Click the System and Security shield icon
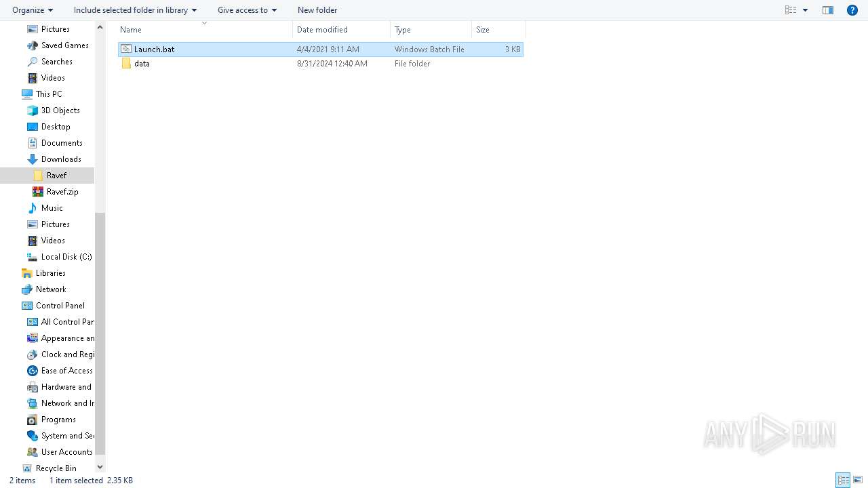The height and width of the screenshot is (488, 868). tap(32, 436)
